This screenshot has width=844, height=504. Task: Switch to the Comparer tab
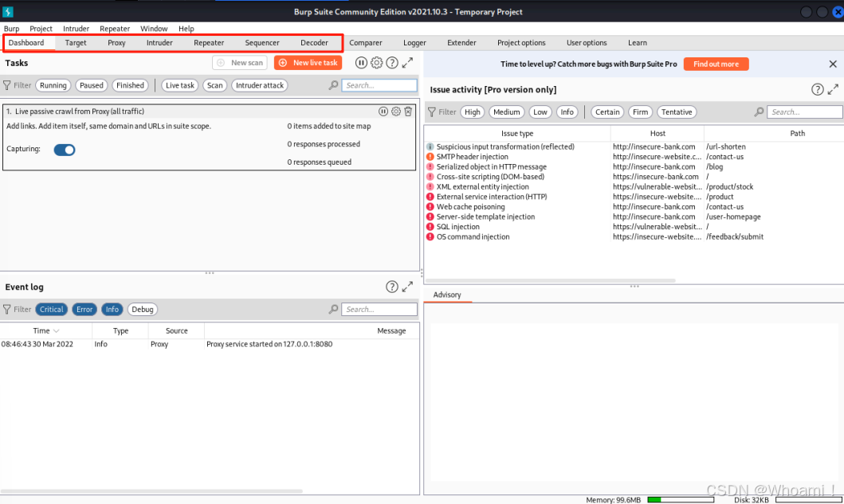(x=366, y=42)
